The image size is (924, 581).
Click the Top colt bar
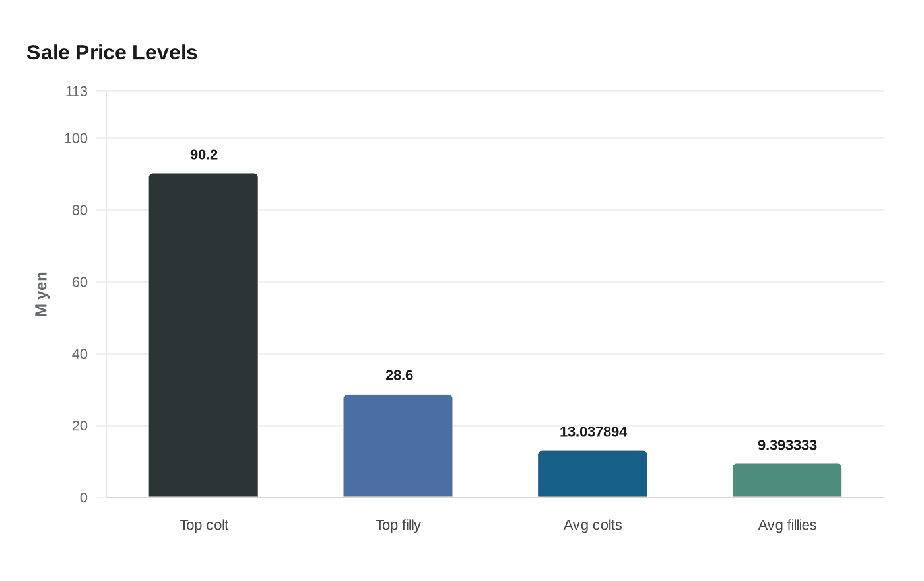coord(203,335)
